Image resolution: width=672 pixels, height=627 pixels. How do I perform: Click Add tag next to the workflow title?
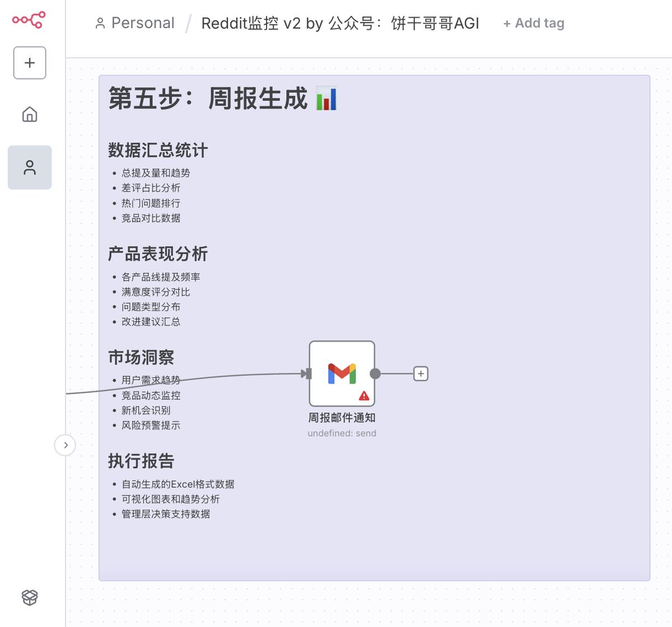533,23
